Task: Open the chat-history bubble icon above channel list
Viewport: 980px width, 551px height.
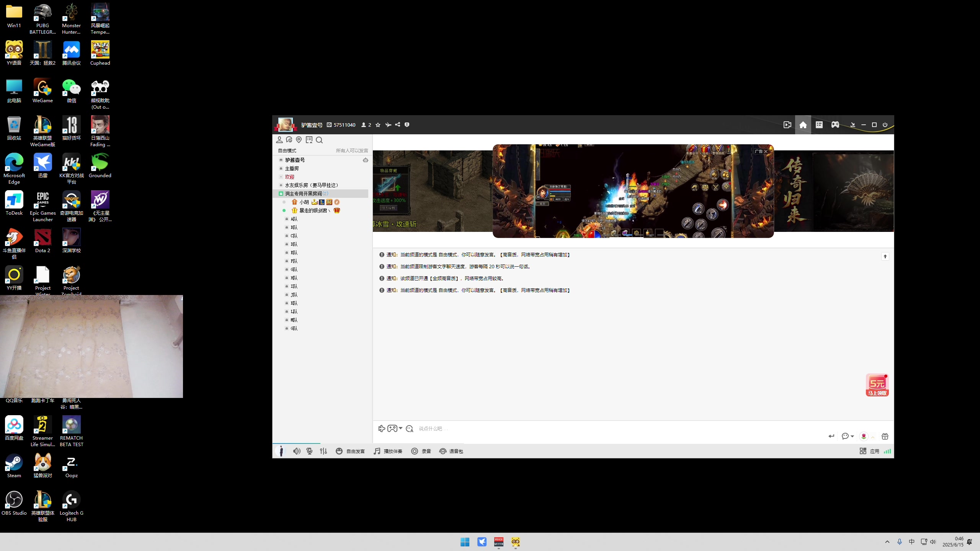Action: (289, 140)
